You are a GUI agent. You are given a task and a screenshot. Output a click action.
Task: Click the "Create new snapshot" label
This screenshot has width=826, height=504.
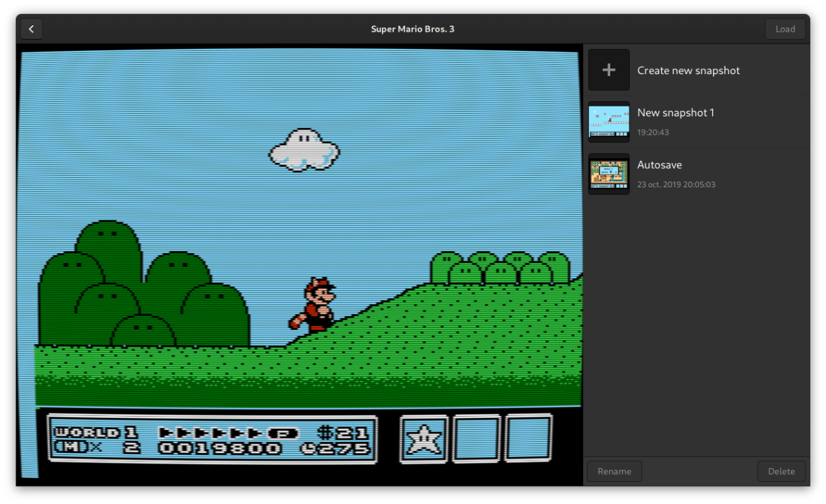click(x=688, y=71)
